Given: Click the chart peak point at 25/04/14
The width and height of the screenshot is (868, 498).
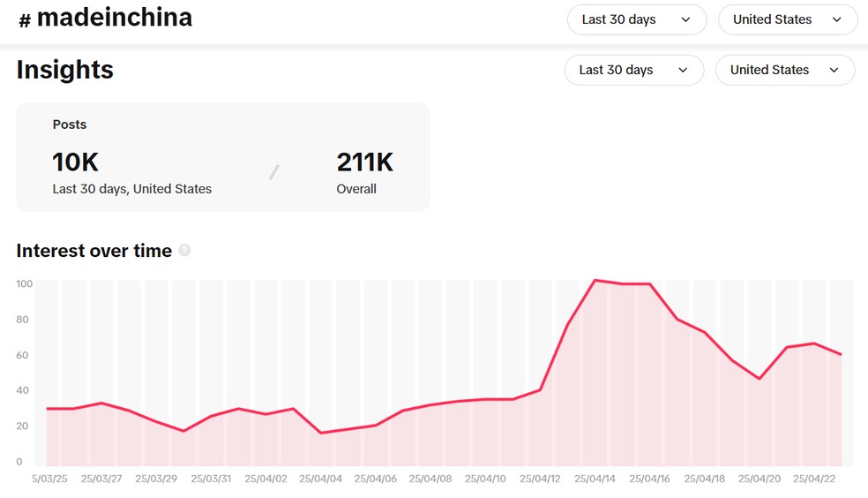Looking at the screenshot, I should (595, 280).
